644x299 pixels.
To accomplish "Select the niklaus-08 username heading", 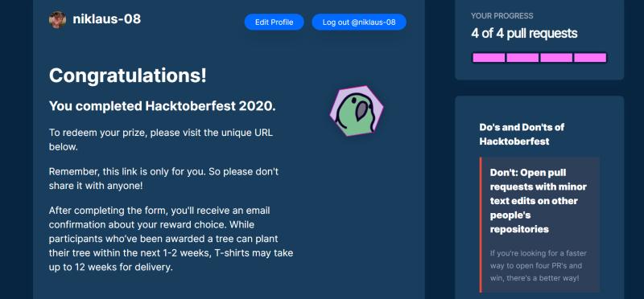I will [x=107, y=18].
